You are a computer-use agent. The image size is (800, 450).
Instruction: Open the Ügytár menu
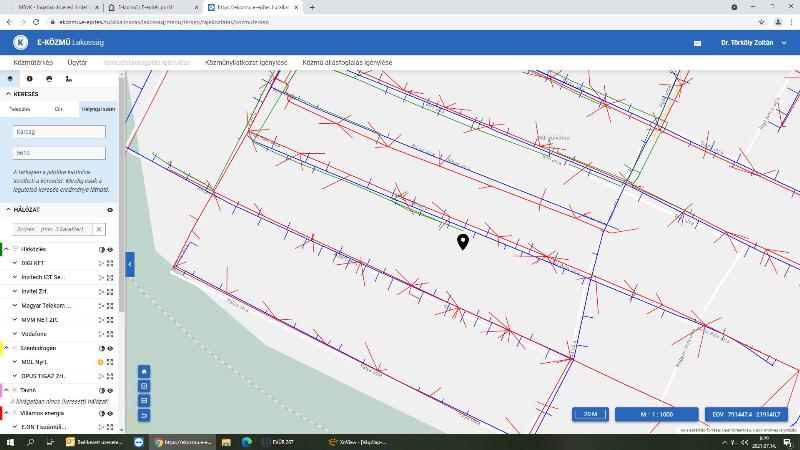77,62
